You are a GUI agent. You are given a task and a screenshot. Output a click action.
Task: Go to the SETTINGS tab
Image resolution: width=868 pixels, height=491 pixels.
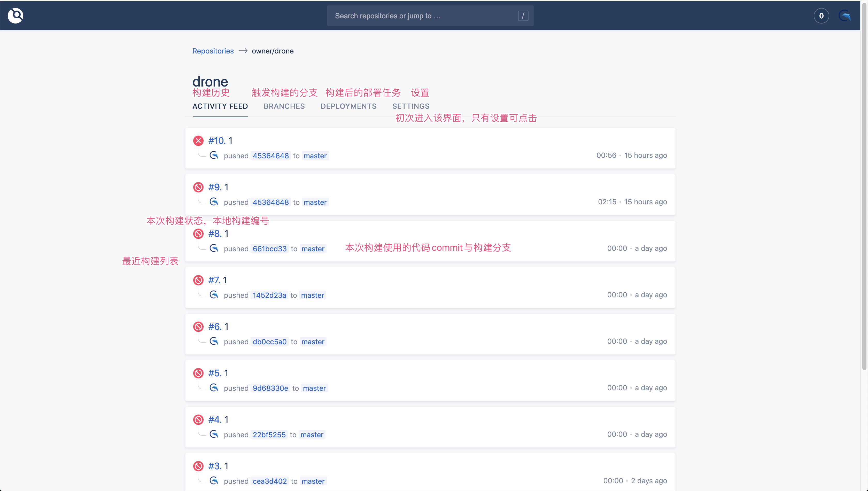pos(411,106)
